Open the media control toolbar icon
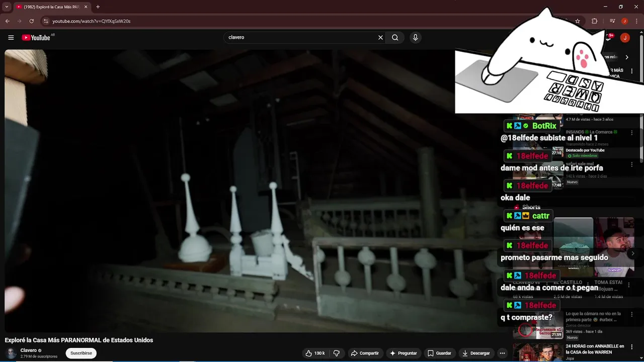Screen dimensions: 644x362 coord(612,21)
